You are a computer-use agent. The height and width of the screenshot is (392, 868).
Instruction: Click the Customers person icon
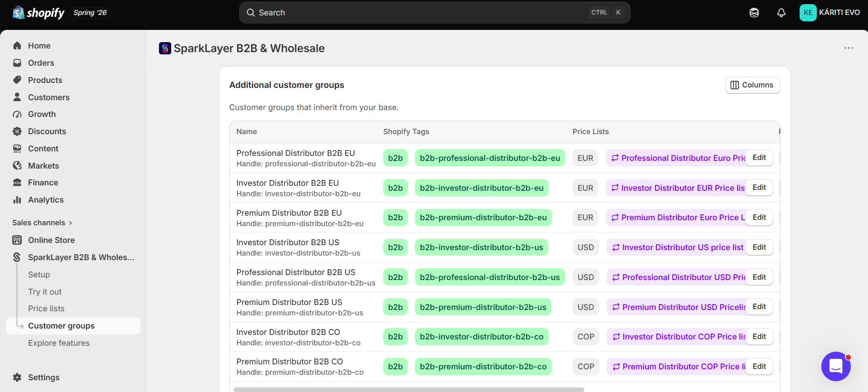(17, 97)
